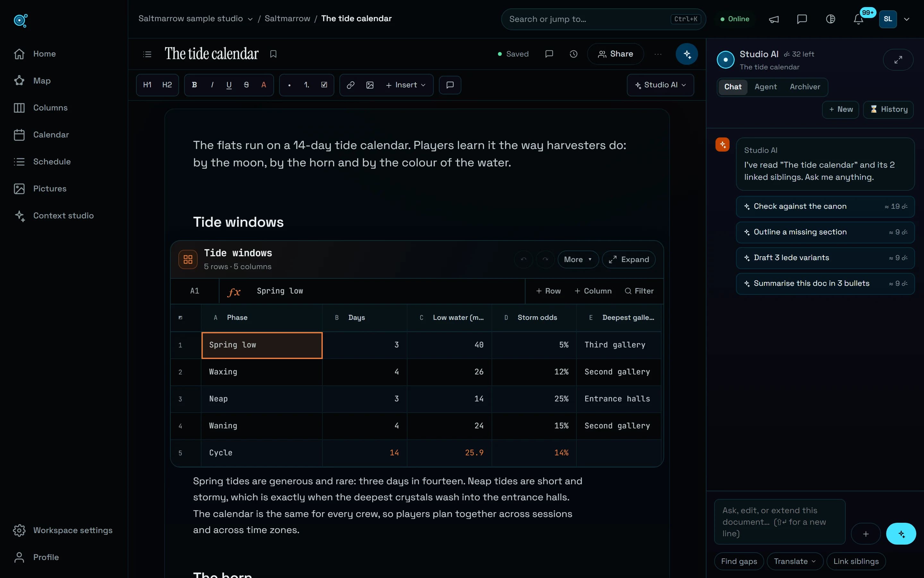Open the document outline list icon
924x578 pixels.
tap(147, 54)
